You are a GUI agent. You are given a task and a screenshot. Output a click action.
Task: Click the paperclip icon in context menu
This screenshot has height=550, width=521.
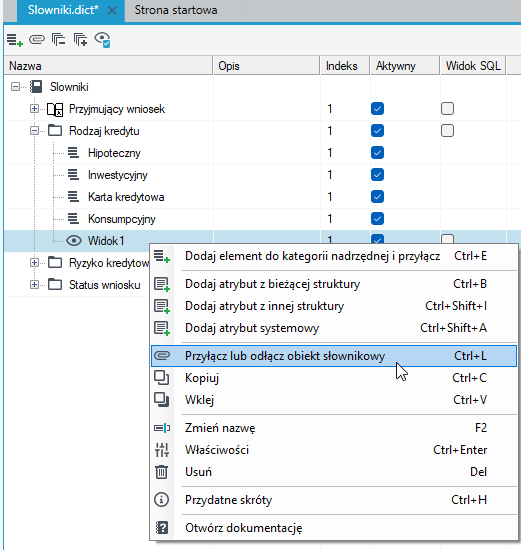pos(162,356)
